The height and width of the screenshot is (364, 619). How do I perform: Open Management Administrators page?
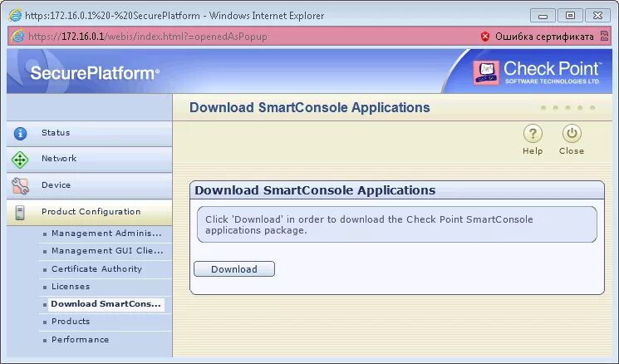point(106,234)
